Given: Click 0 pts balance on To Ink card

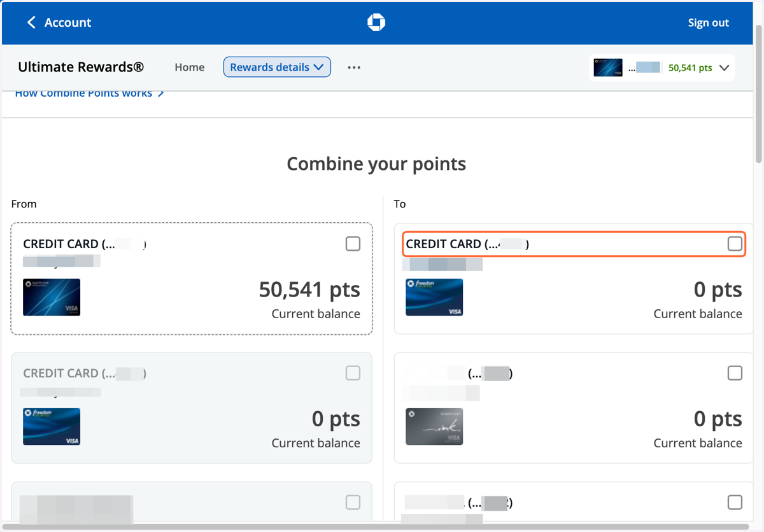Looking at the screenshot, I should click(718, 419).
